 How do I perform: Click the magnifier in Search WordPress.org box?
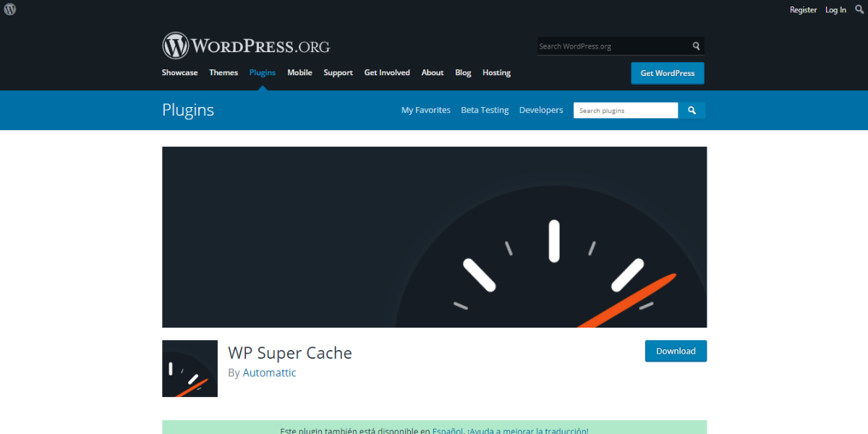(x=696, y=46)
